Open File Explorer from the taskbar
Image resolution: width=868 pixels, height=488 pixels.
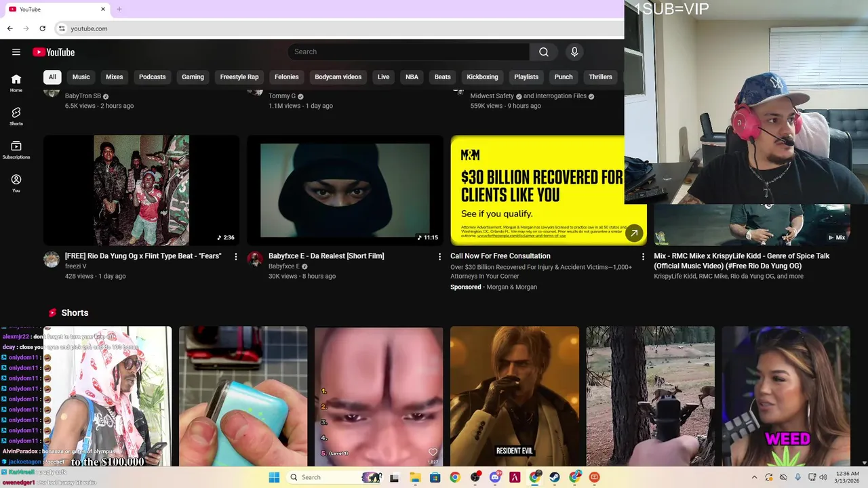pos(415,477)
